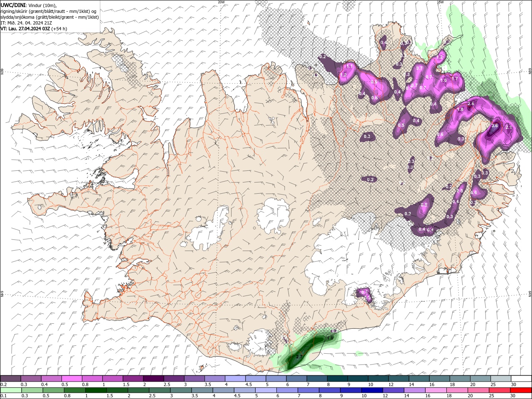Click the 1.7 snowfall value on the map
532x399 pixels.
[x=455, y=79]
